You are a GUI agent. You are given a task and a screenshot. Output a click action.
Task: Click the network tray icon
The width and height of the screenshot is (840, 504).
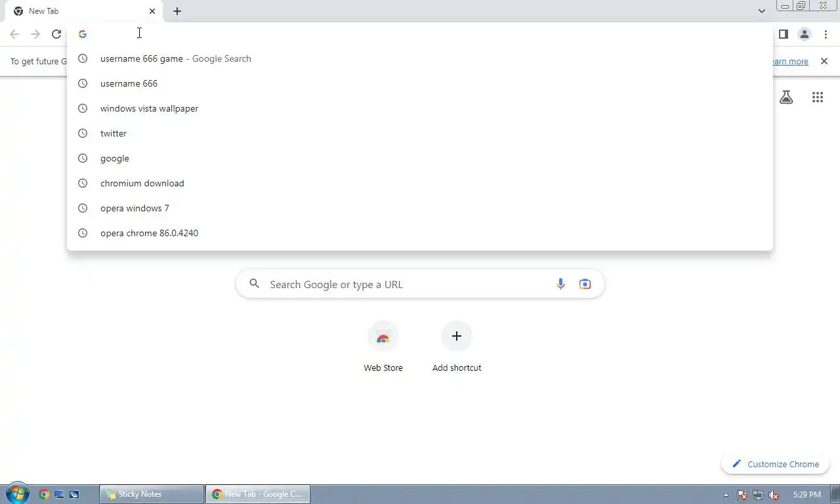tap(758, 495)
